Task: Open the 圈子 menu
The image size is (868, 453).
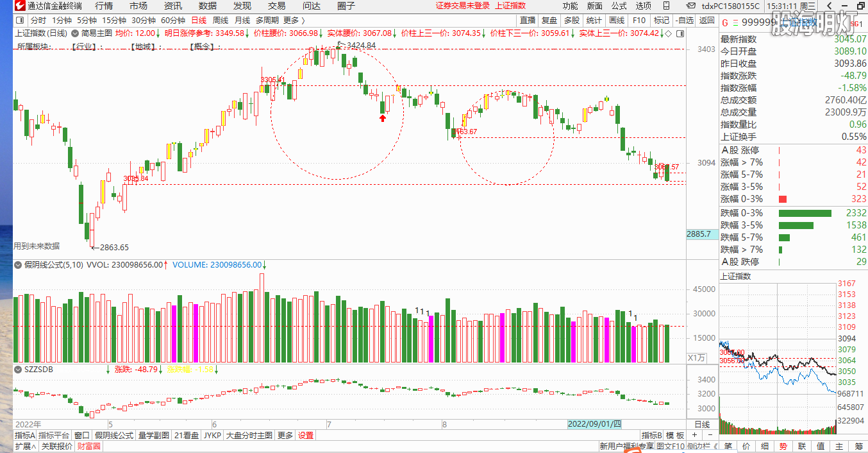Action: pyautogui.click(x=346, y=6)
